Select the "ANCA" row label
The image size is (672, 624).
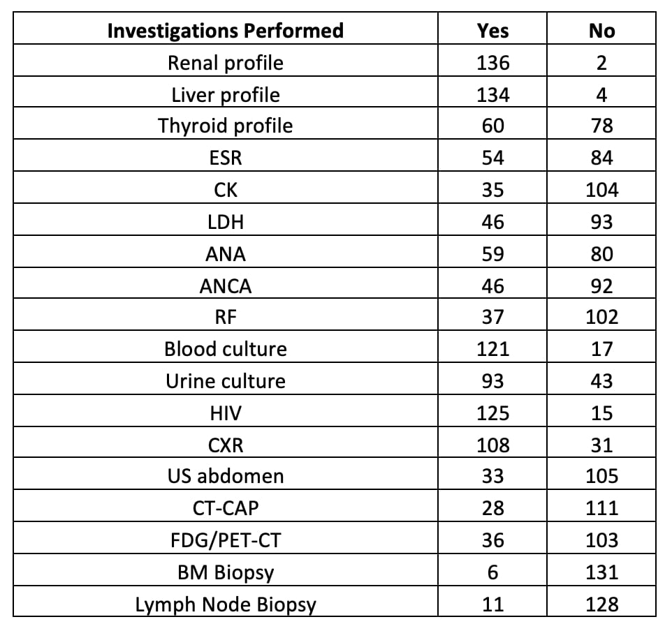225,285
